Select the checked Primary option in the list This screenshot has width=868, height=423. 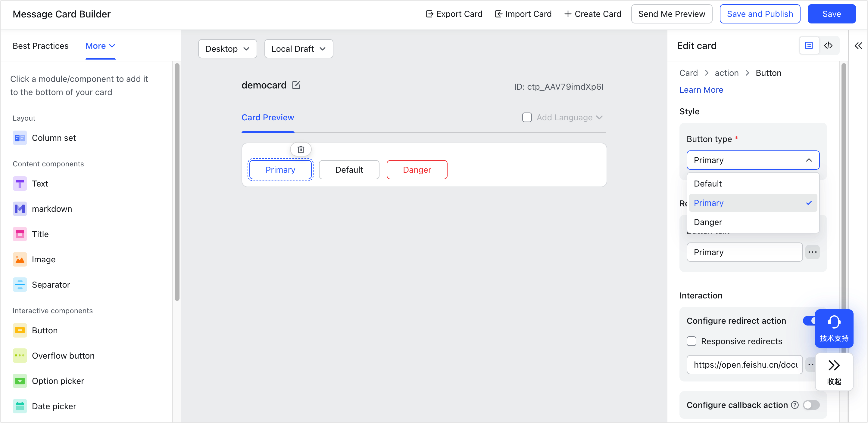pos(752,202)
